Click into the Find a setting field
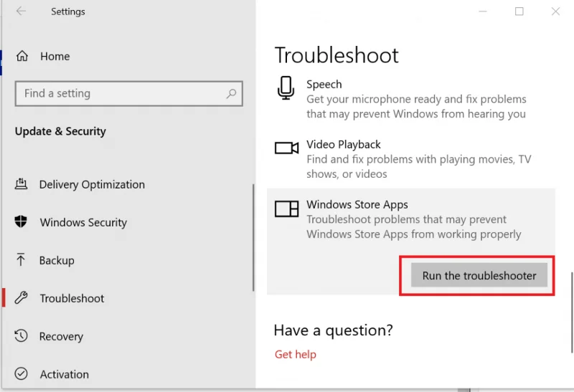 [x=129, y=94]
